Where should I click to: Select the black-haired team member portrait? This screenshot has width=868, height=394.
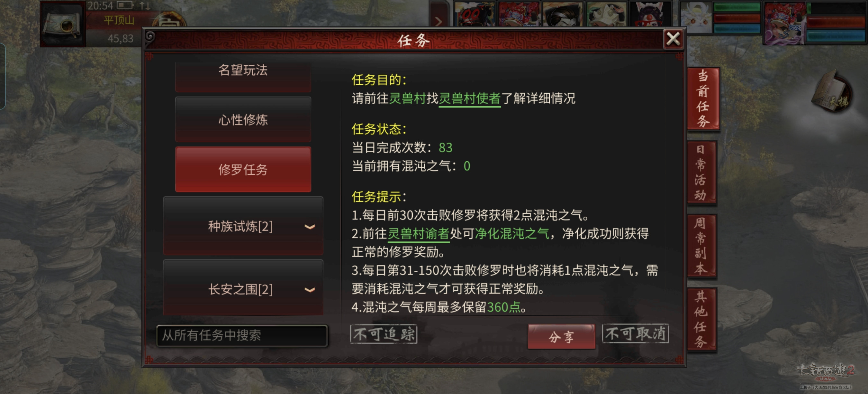(562, 14)
